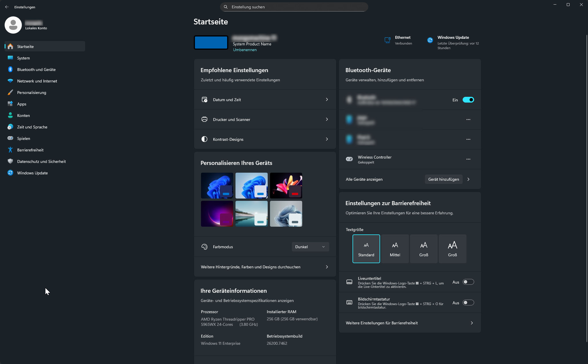
Task: Open Apps settings from sidebar
Action: click(22, 104)
